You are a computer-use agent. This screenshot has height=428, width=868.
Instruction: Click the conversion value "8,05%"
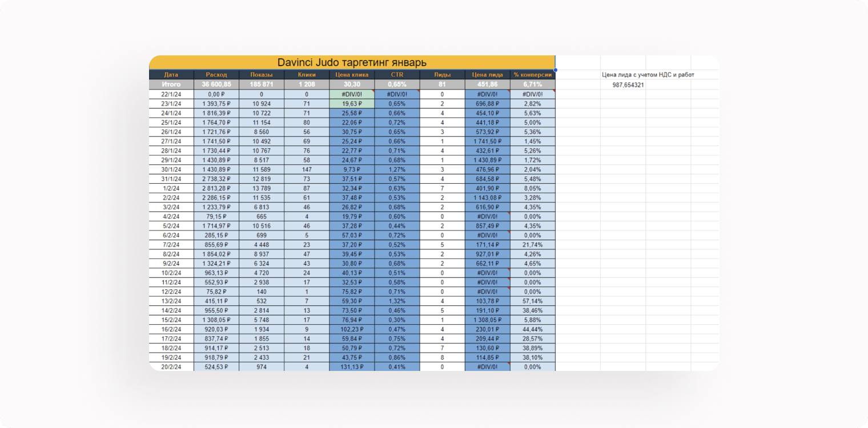[x=533, y=188]
